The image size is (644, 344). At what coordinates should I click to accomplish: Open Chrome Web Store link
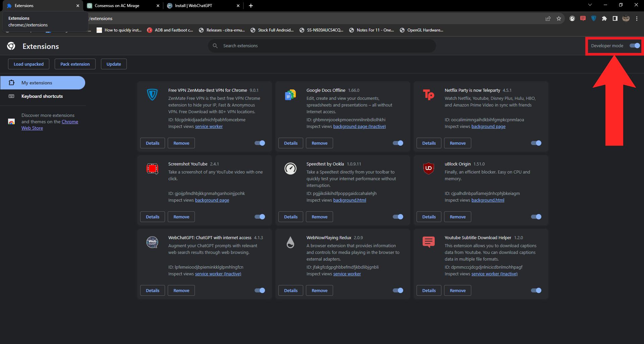pyautogui.click(x=32, y=128)
